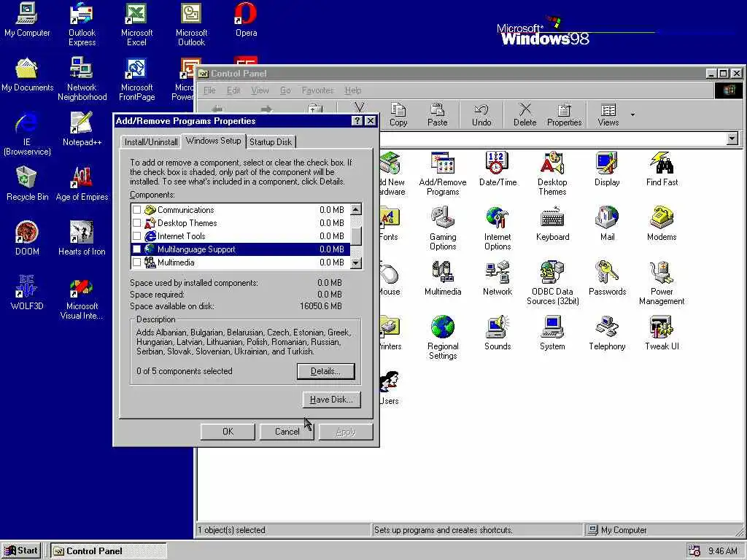Select the Multimedia icon in Control Panel window
The width and height of the screenshot is (747, 560).
pyautogui.click(x=443, y=279)
